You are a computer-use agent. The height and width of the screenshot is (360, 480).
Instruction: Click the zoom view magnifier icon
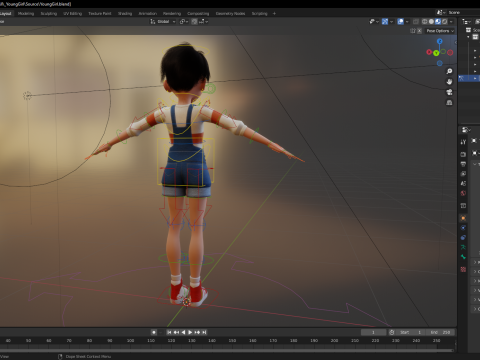[449, 71]
